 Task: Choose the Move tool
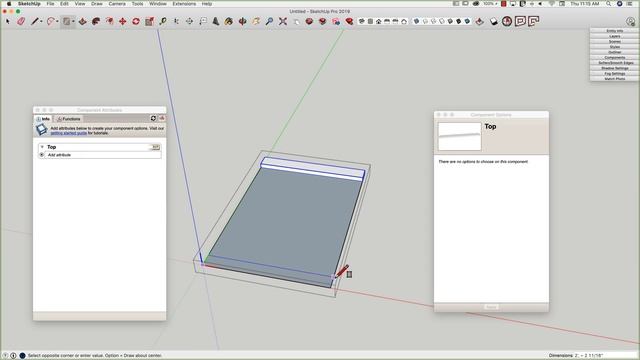pos(122,21)
